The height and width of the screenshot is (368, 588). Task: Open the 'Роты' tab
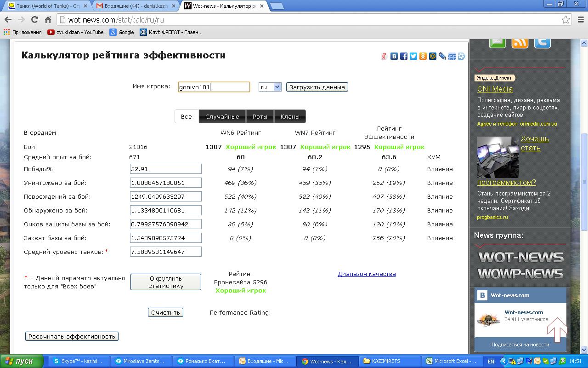point(260,116)
